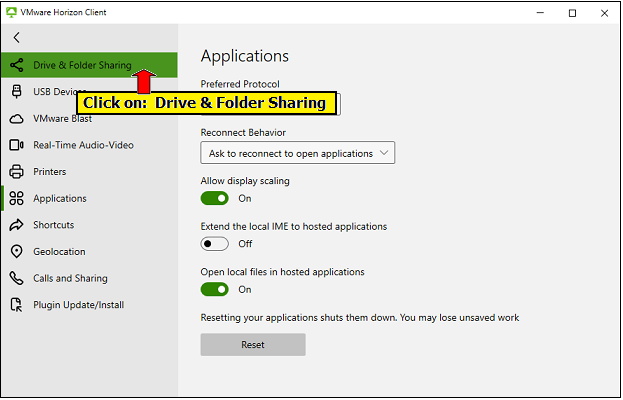Click the VMware Blast cloud icon
Viewport: 623px width, 400px height.
tap(16, 118)
